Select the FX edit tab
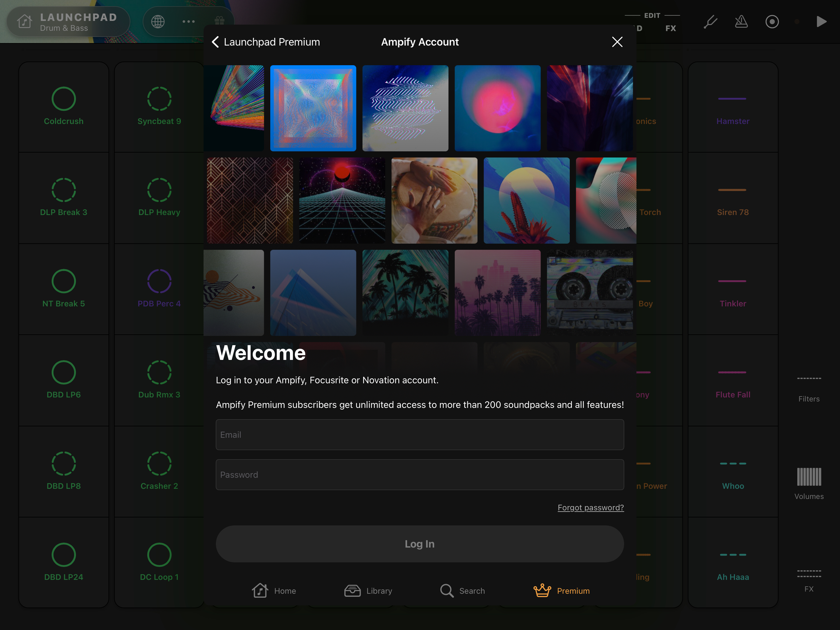Screen dimensions: 840x630 pos(671,28)
